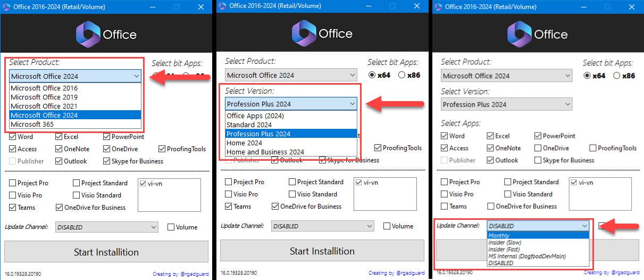Choose Insider (Slow) channel in right window
Viewport: 644px width, 280px height.
tap(538, 243)
